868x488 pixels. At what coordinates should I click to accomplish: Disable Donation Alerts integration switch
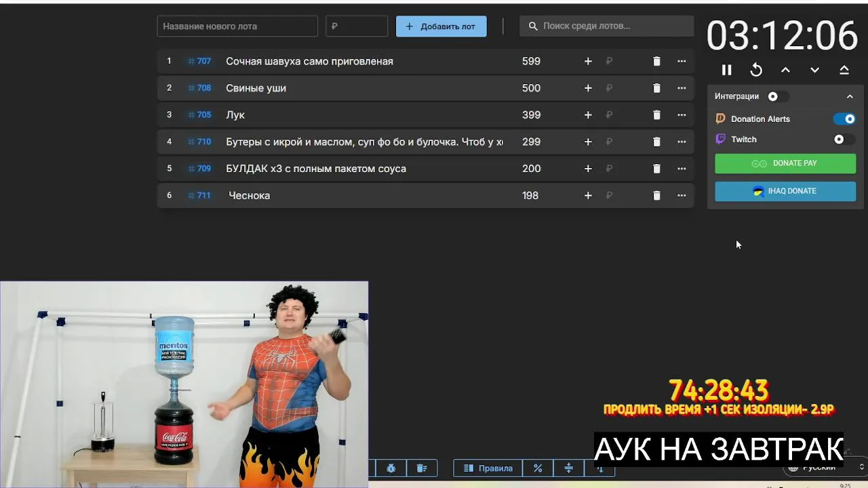(844, 119)
